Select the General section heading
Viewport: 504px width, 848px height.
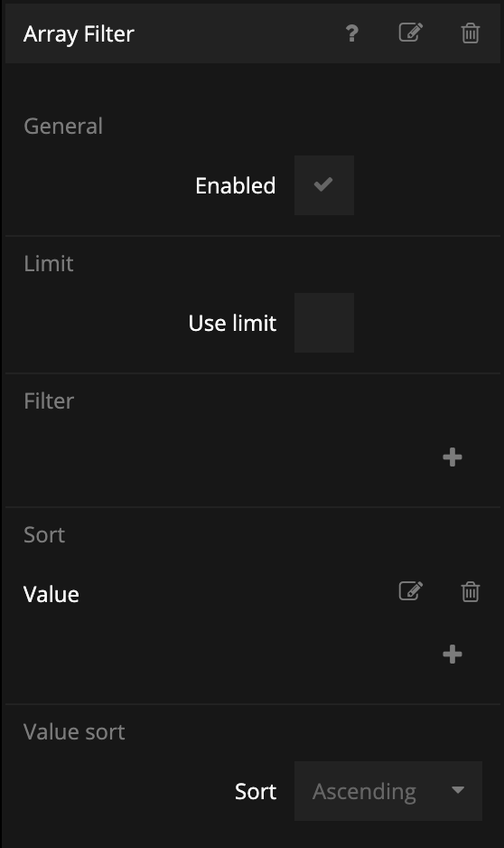[x=63, y=126]
